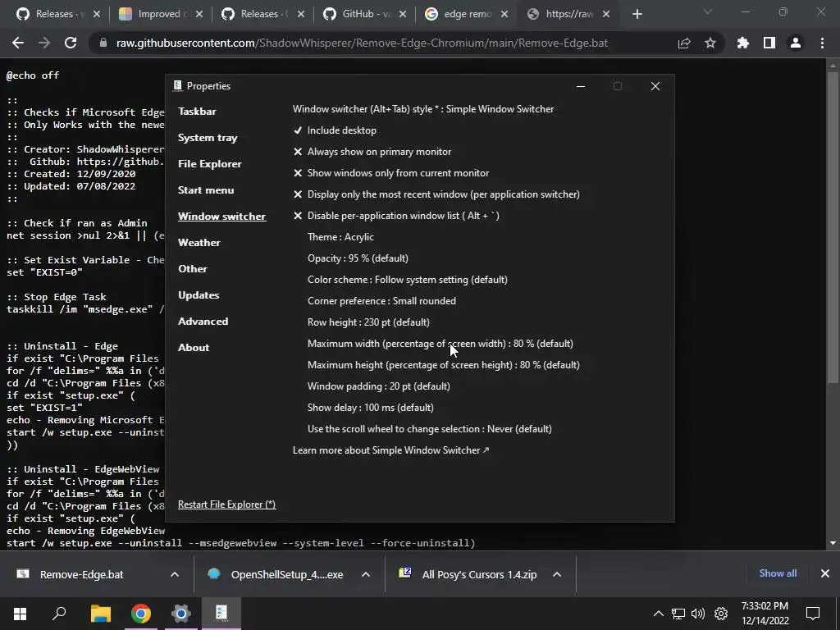Click Restart File Explorer link
Screen dimensions: 840x630
point(226,504)
